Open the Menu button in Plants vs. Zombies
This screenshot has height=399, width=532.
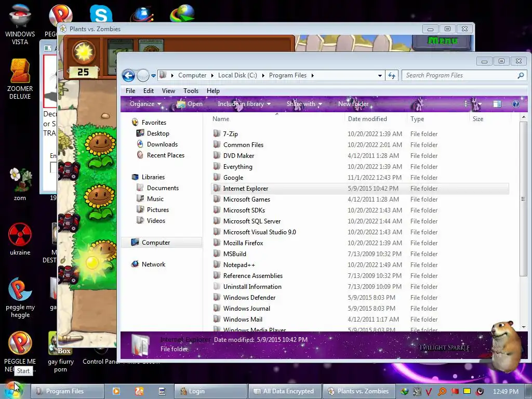[x=443, y=41]
